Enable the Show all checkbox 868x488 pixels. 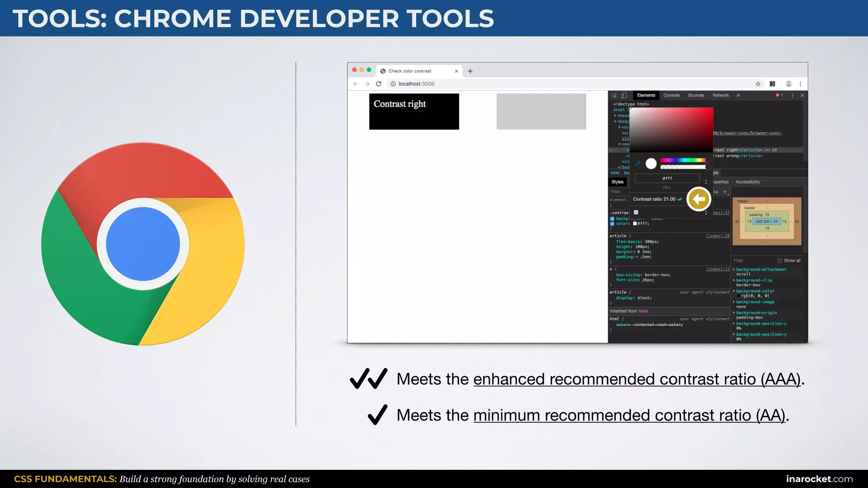(779, 261)
